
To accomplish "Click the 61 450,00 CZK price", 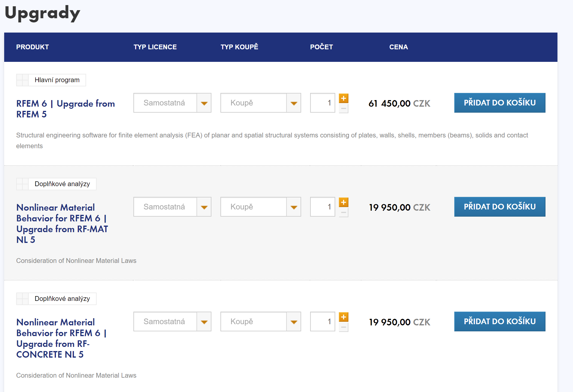I will tap(400, 103).
